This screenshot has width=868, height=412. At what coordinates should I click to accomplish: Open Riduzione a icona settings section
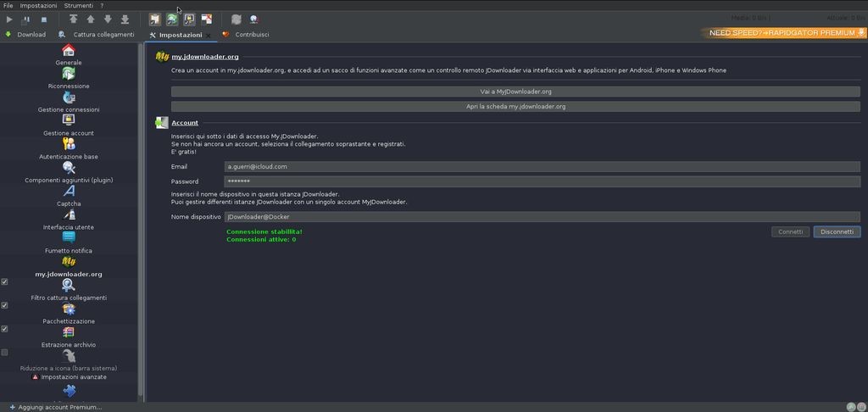(x=69, y=361)
